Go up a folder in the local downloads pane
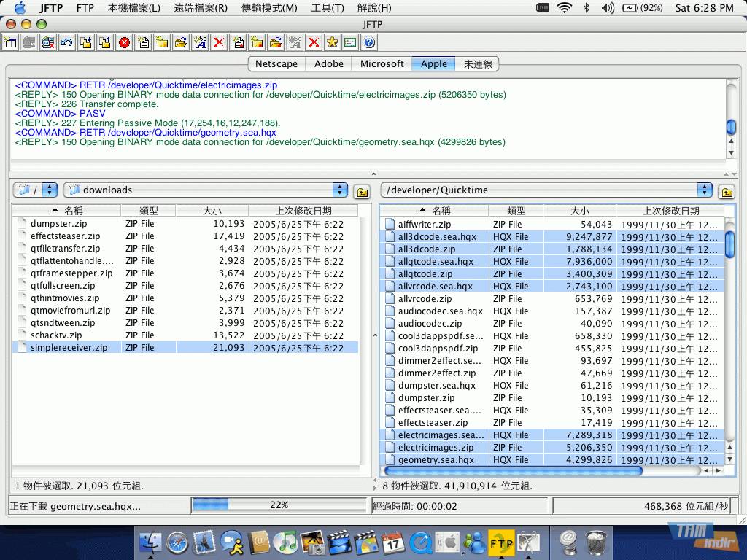This screenshot has width=747, height=560. coord(361,191)
